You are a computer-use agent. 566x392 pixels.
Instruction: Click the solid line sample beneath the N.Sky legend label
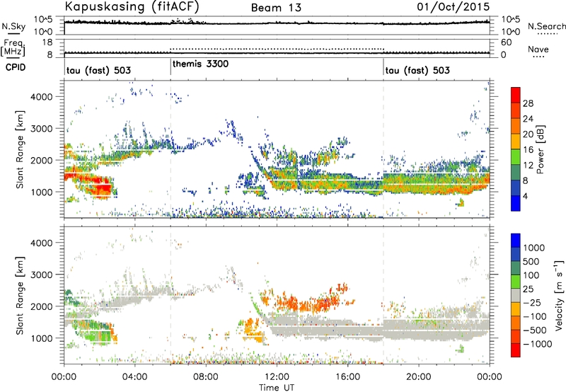click(13, 33)
